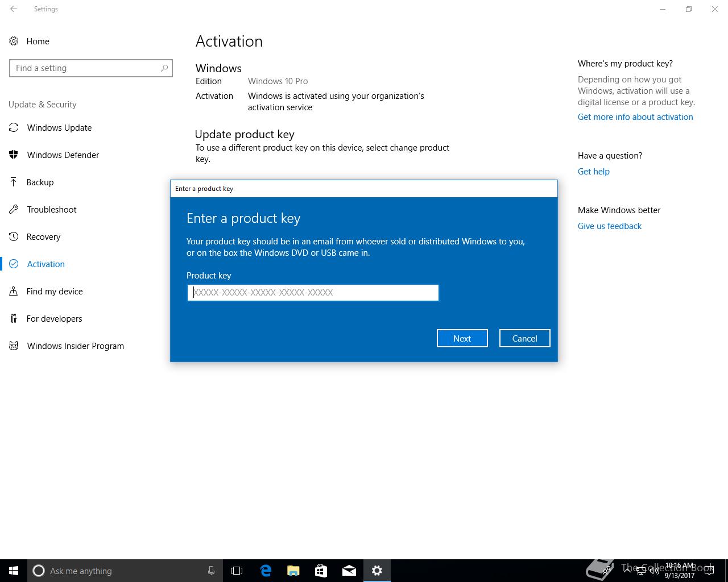Image resolution: width=728 pixels, height=582 pixels.
Task: Select Recovery in sidebar
Action: (44, 237)
